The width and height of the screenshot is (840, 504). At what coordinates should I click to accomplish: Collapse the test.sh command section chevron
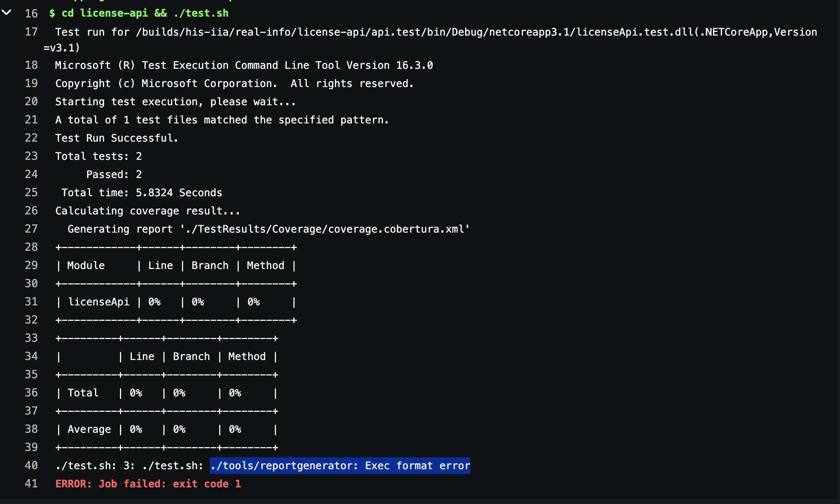tap(6, 13)
